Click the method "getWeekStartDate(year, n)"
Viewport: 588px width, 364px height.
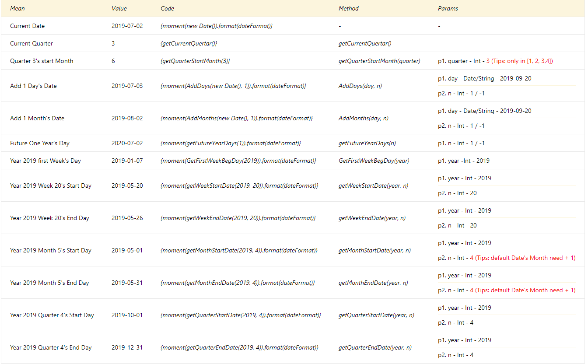tap(373, 185)
